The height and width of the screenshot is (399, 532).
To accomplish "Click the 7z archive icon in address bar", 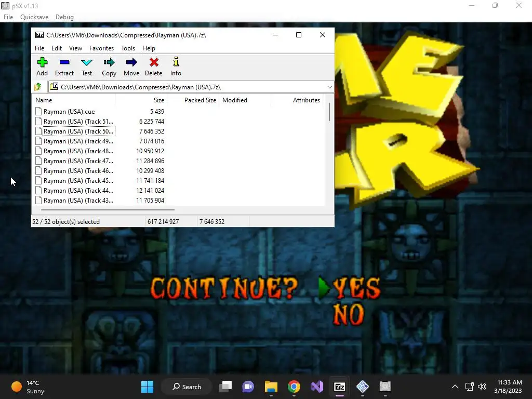I will click(x=54, y=87).
